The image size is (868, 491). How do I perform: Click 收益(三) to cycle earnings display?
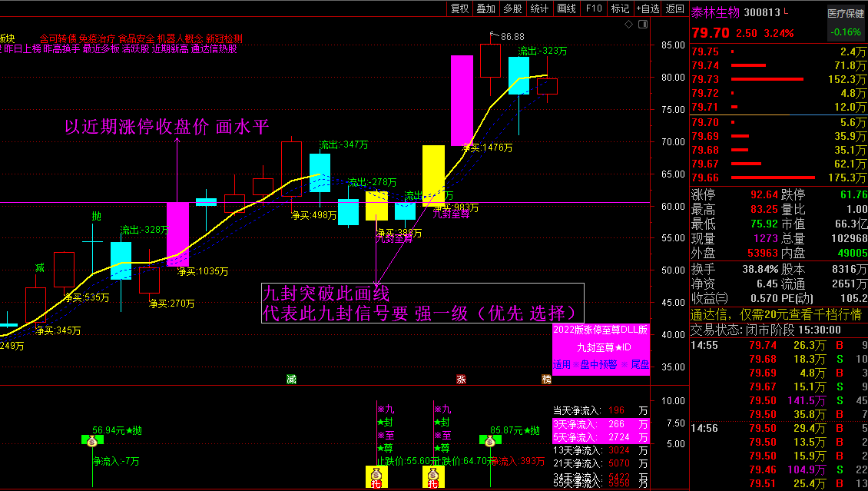pos(709,297)
